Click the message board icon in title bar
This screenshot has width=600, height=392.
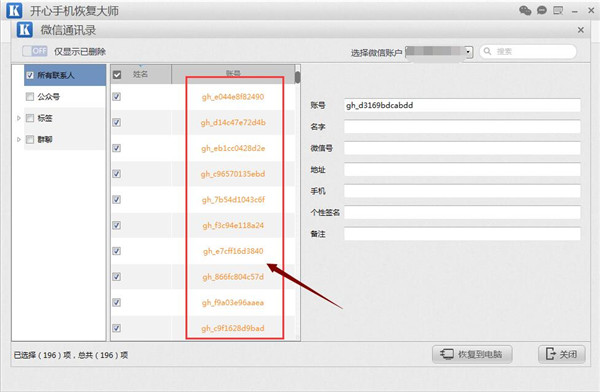coord(558,11)
